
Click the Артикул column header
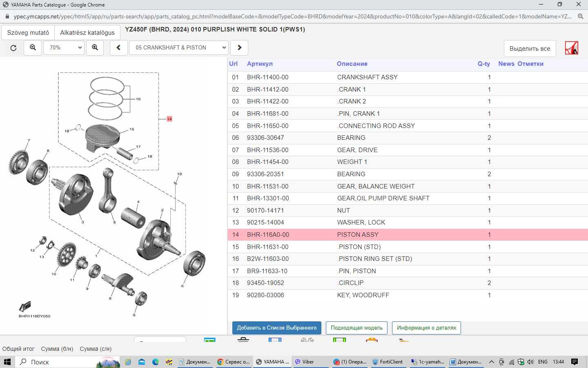click(x=260, y=64)
